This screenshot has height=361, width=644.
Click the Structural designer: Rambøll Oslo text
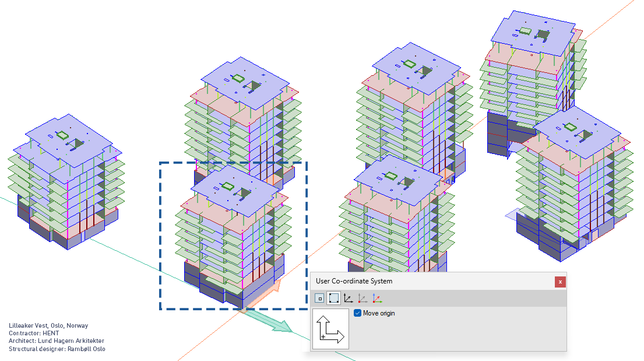[x=57, y=349]
